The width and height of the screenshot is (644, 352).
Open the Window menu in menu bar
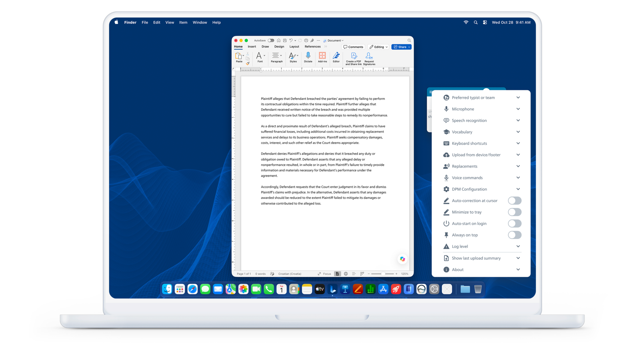click(x=200, y=23)
